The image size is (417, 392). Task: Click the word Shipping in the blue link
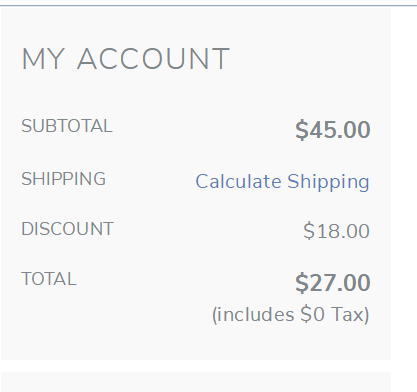pos(328,182)
